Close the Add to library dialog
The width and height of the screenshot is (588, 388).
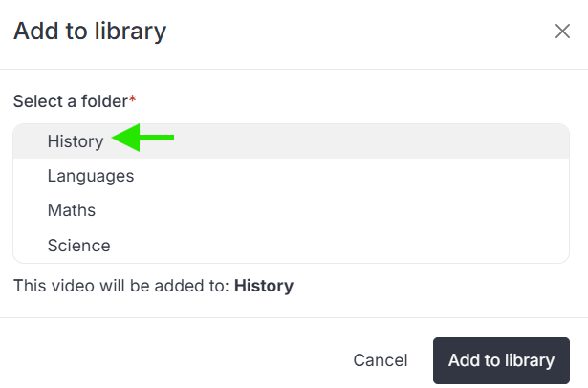(562, 32)
